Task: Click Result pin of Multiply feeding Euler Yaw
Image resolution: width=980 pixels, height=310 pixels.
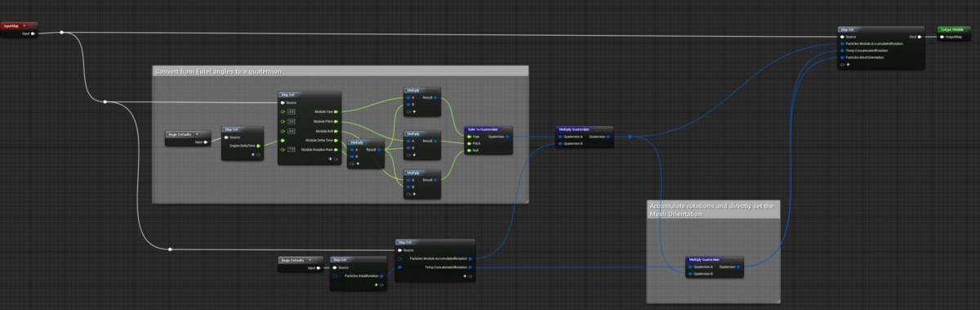Action: [435, 97]
